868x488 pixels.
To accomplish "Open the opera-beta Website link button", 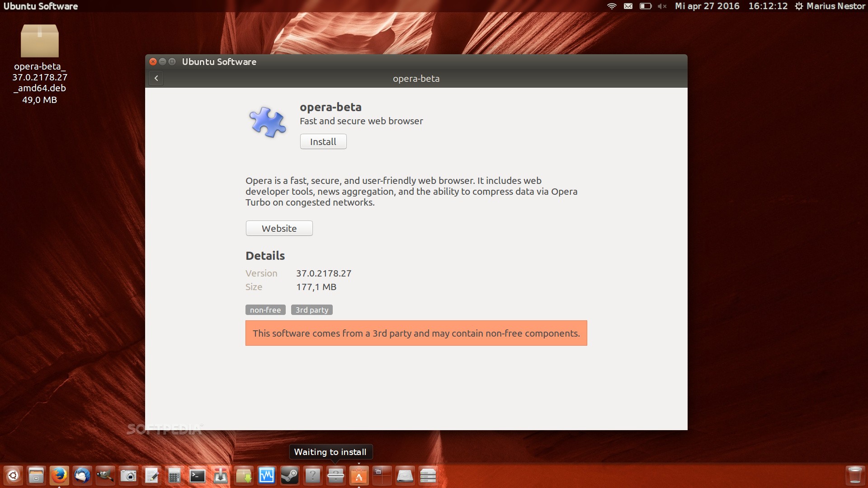I will point(279,228).
